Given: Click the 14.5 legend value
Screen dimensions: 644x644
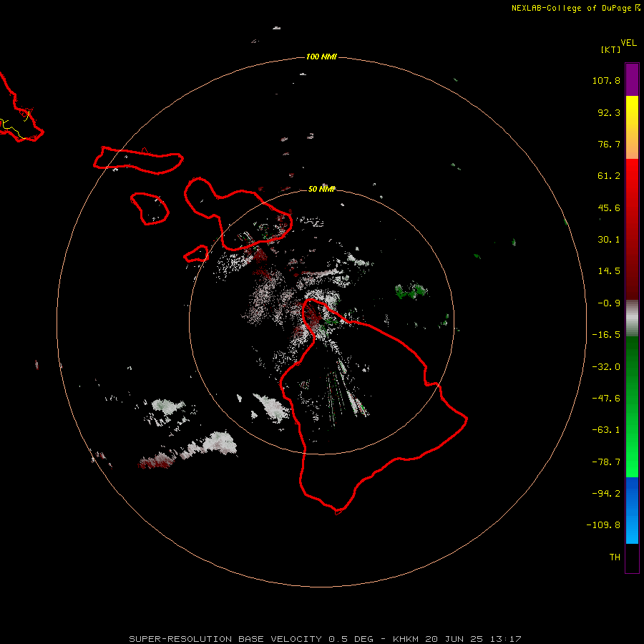Looking at the screenshot, I should point(609,271).
